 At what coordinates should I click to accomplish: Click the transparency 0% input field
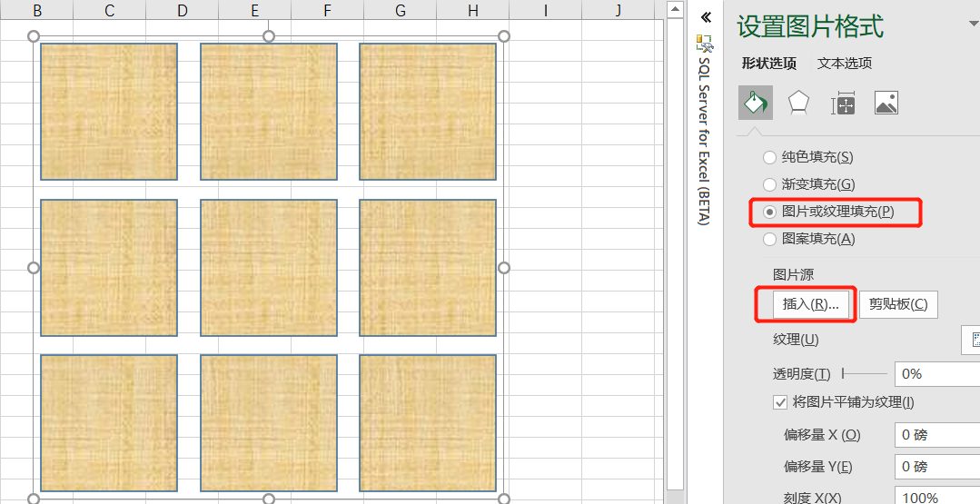[x=937, y=373]
